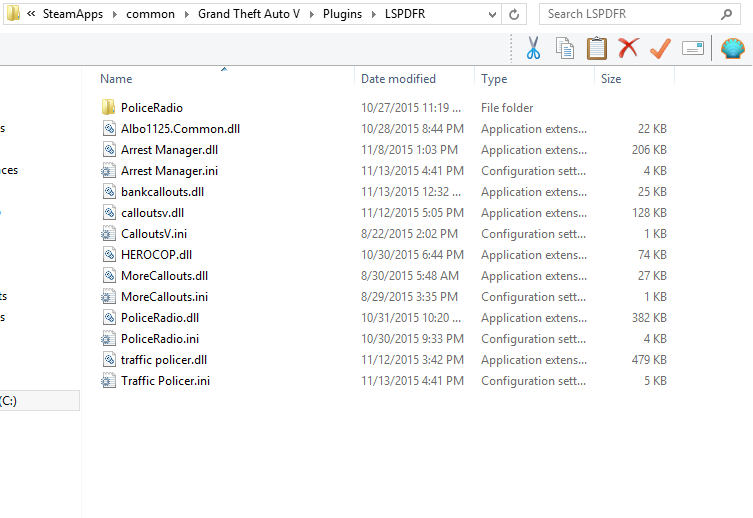Open the Classic Shell settings shell icon
The image size is (753, 518).
pos(733,48)
